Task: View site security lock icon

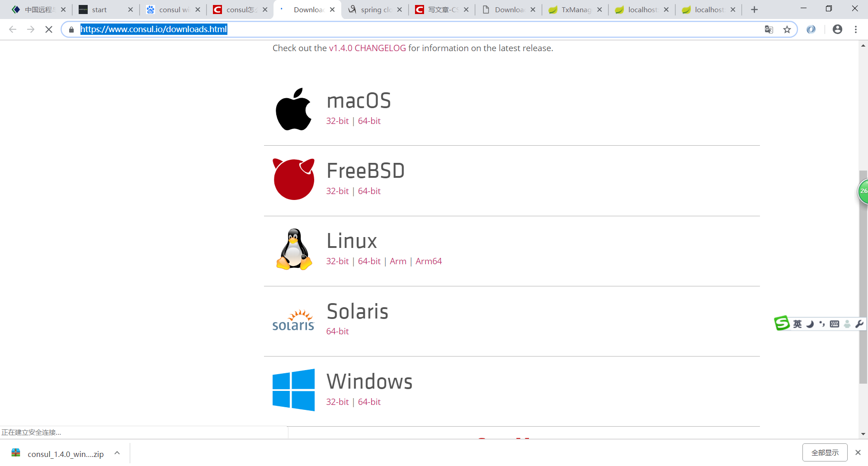Action: click(x=71, y=29)
